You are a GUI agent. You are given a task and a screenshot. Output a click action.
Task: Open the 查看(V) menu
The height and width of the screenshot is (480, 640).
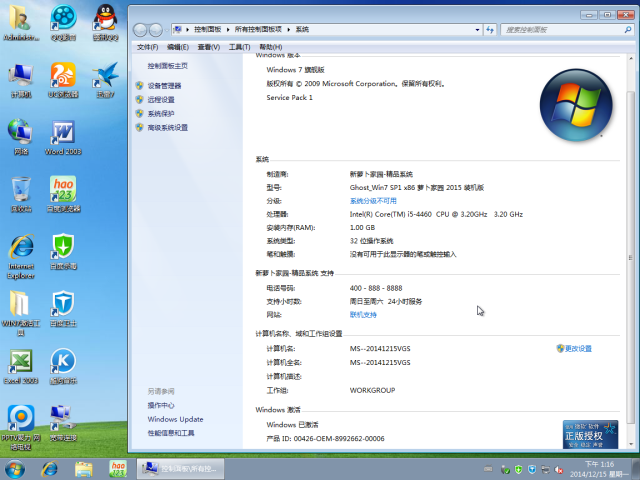coord(209,47)
